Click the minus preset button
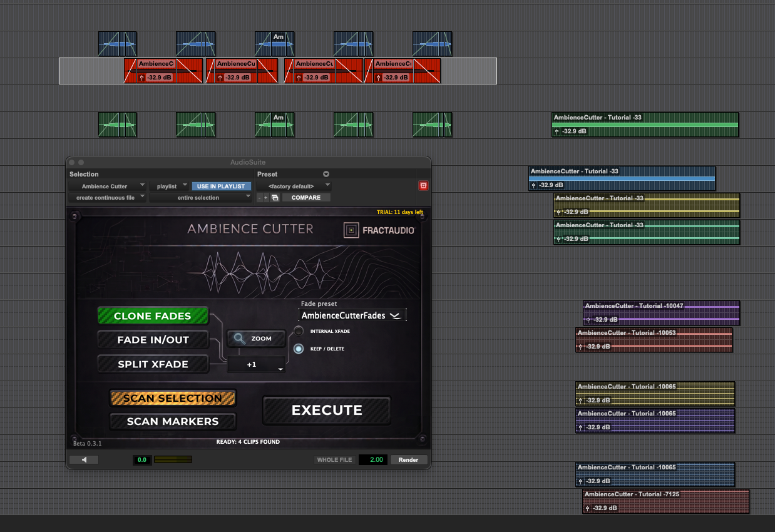 (259, 197)
